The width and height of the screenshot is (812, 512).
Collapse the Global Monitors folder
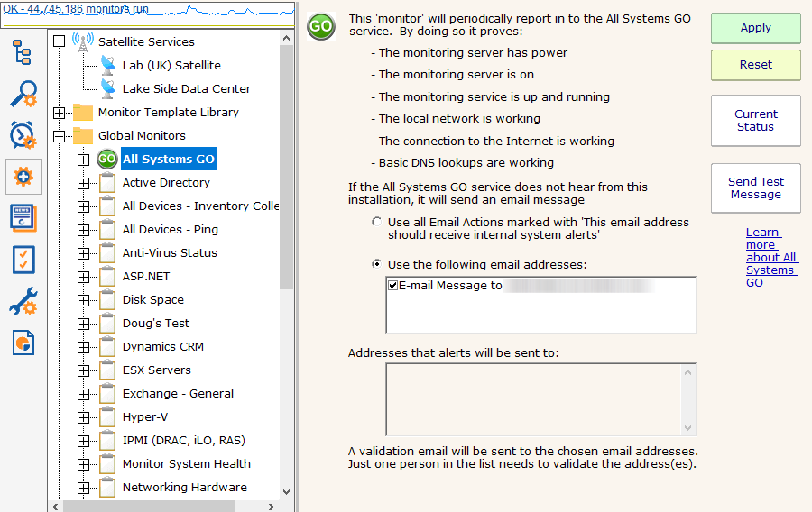60,136
